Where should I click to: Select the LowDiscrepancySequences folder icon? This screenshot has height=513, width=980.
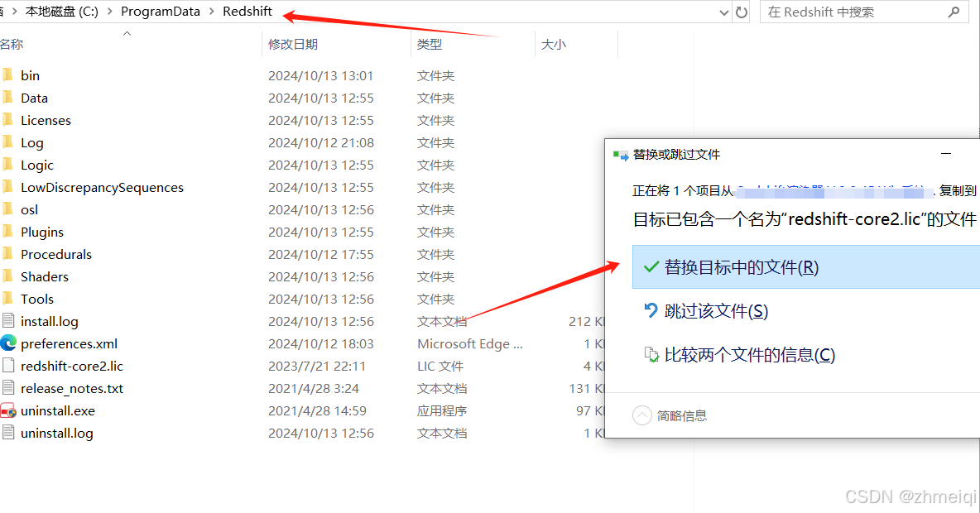point(7,187)
